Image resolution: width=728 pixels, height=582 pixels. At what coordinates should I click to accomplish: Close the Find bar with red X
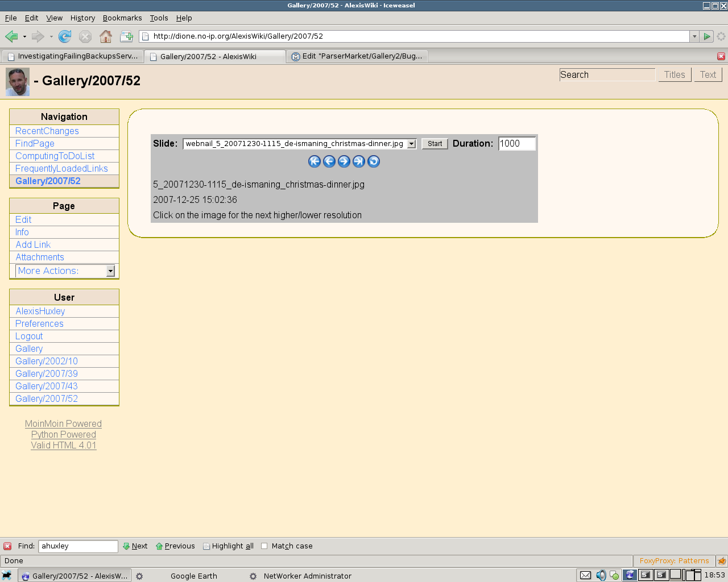[x=7, y=546]
